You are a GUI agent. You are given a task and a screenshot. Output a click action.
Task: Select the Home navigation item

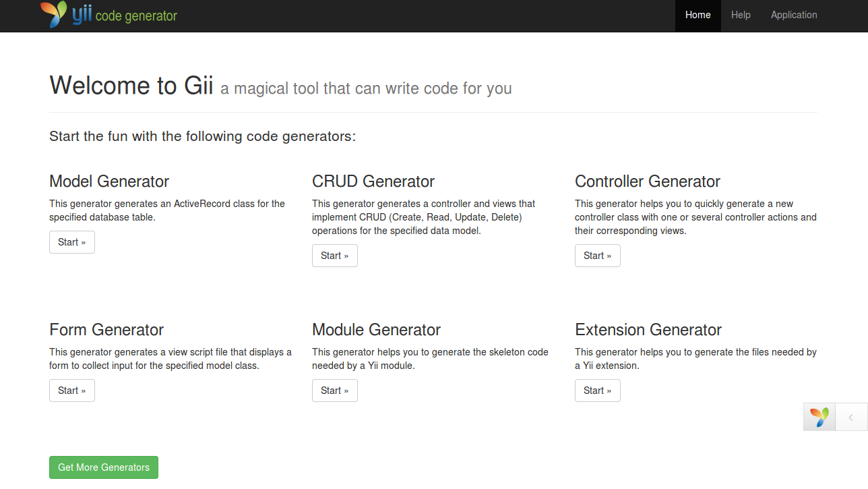(697, 15)
